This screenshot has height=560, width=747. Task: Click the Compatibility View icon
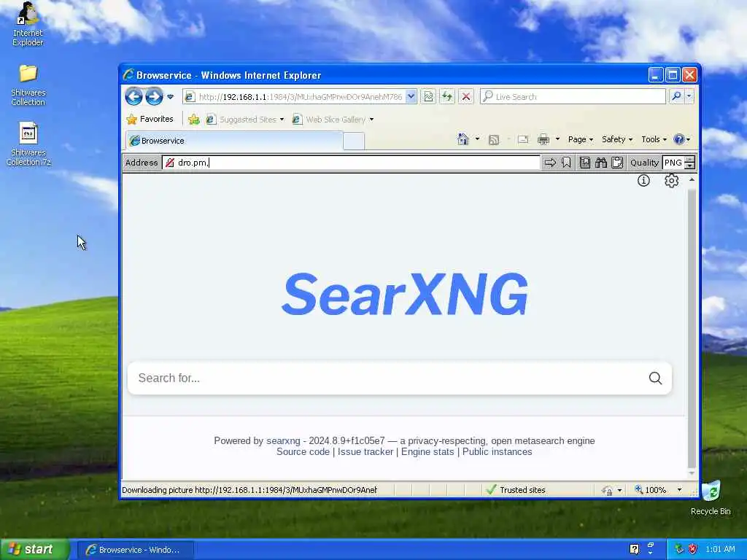pos(428,97)
